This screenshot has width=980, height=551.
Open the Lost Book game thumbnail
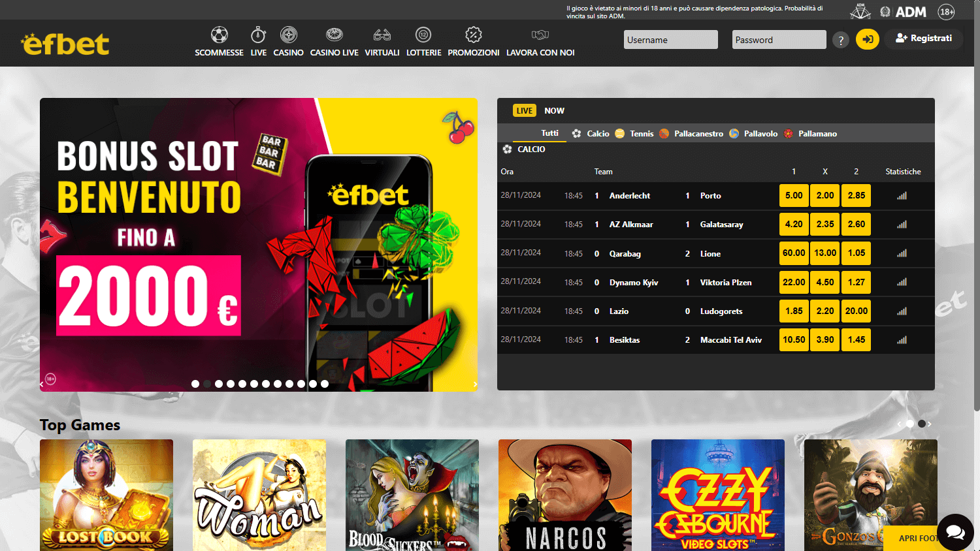point(106,495)
